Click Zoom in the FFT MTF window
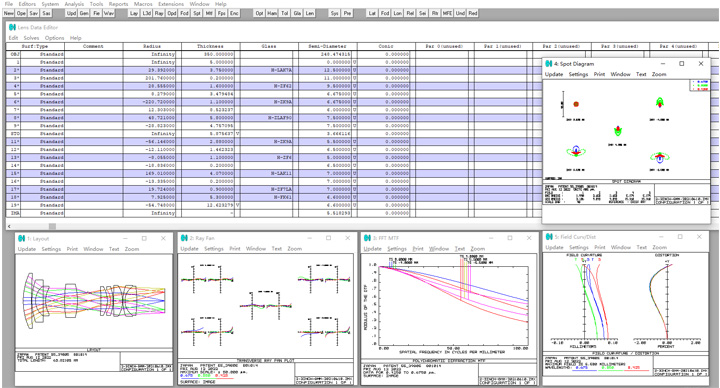Viewport: 720px width, 388px height. click(477, 248)
